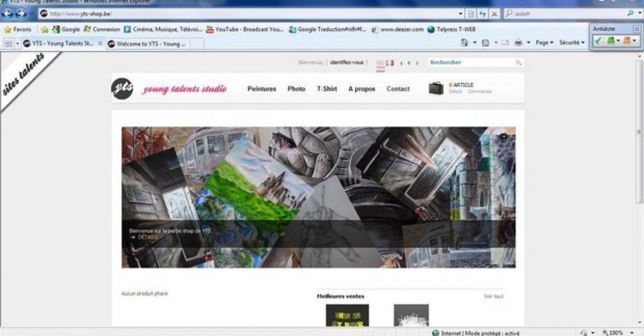The height and width of the screenshot is (336, 644).
Task: Open the Telpress T-WEB favorite
Action: click(451, 29)
